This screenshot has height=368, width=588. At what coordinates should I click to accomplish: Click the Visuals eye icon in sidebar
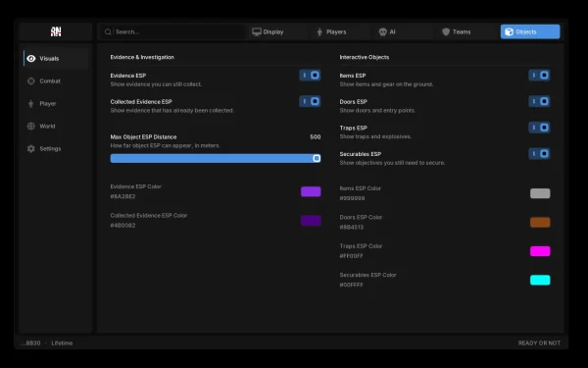[x=31, y=59]
